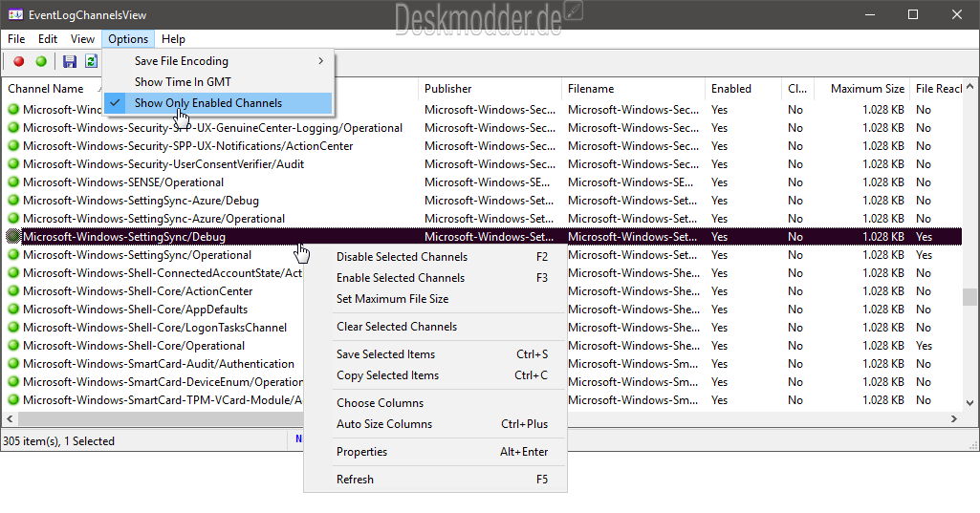
Task: Select Clear Selected Channels
Action: 436,327
